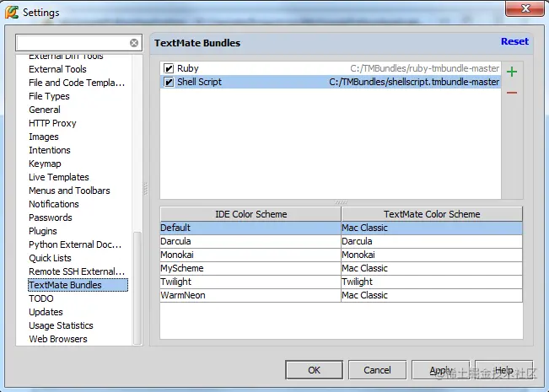Screen dimensions: 549x392
Task: Click the shellscript.tmbundle-master path text
Action: pos(414,82)
